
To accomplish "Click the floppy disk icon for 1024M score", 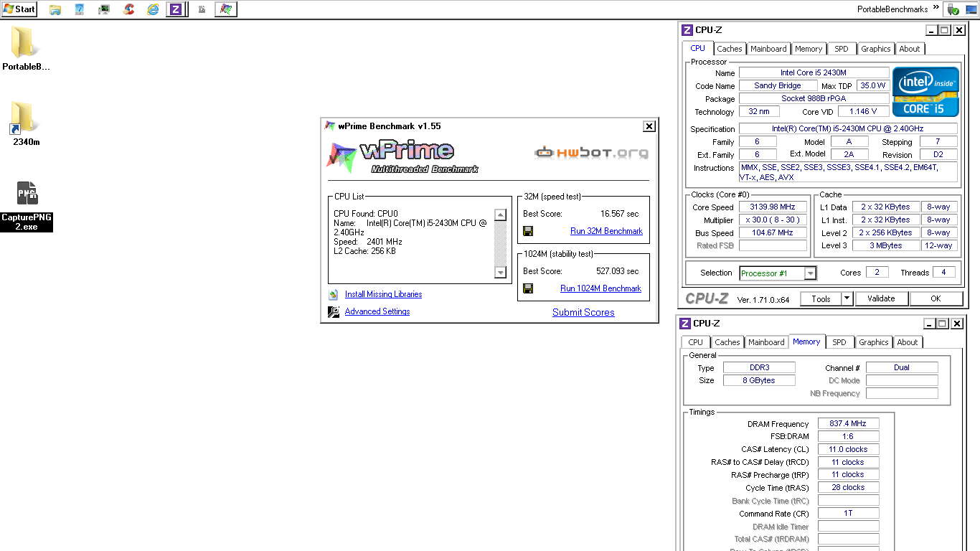I will pos(528,288).
